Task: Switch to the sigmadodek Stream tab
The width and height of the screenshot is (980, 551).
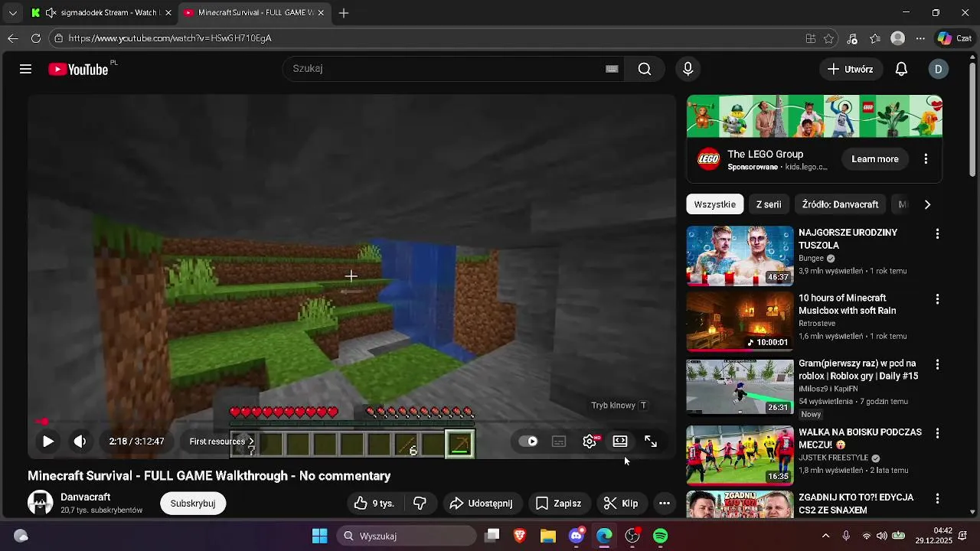Action: point(102,13)
